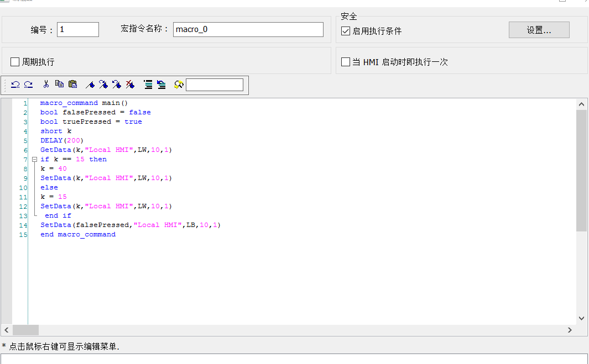Click the toolbar search text box
589x364 pixels.
(x=215, y=85)
